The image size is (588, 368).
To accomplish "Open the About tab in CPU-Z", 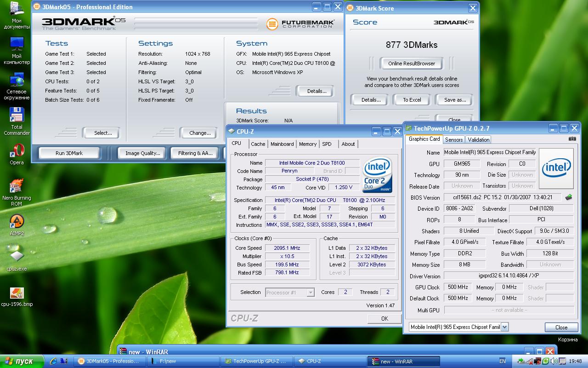I will tap(348, 144).
